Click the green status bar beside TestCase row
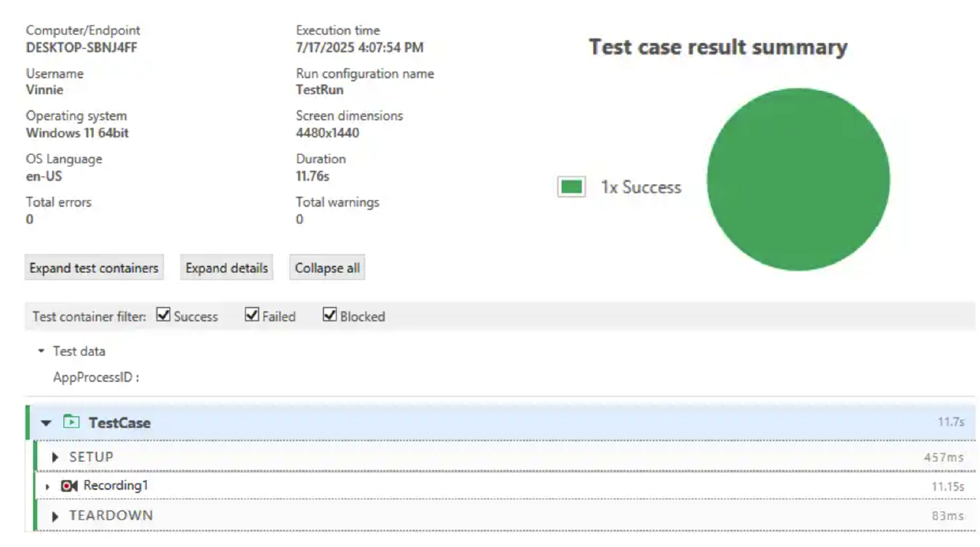 point(28,423)
